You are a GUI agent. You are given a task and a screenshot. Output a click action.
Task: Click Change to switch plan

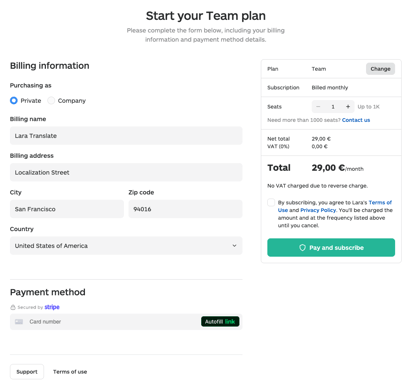380,69
